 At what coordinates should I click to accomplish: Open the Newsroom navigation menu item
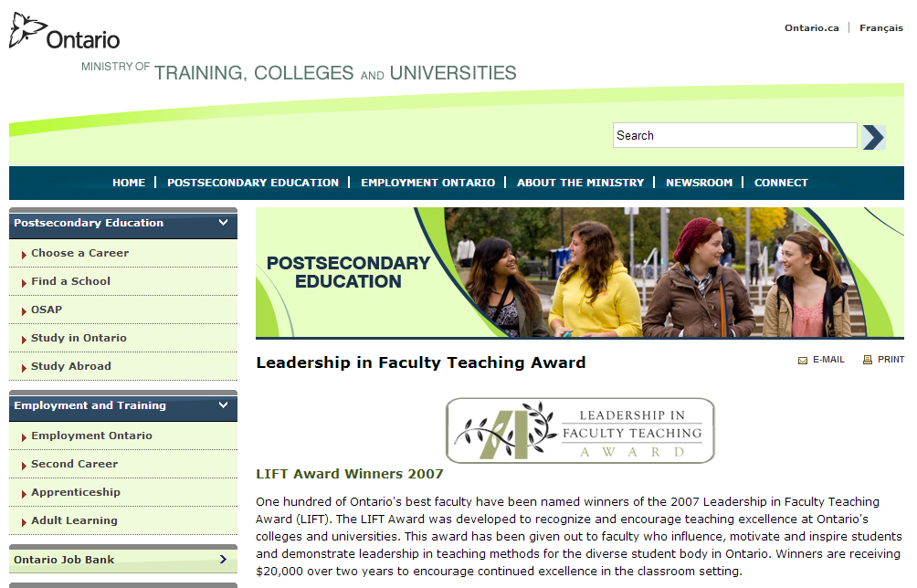(x=699, y=183)
